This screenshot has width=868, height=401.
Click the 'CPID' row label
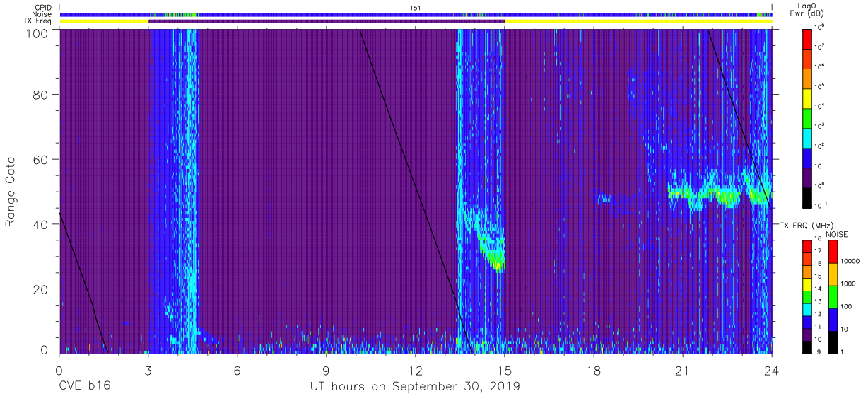point(43,7)
